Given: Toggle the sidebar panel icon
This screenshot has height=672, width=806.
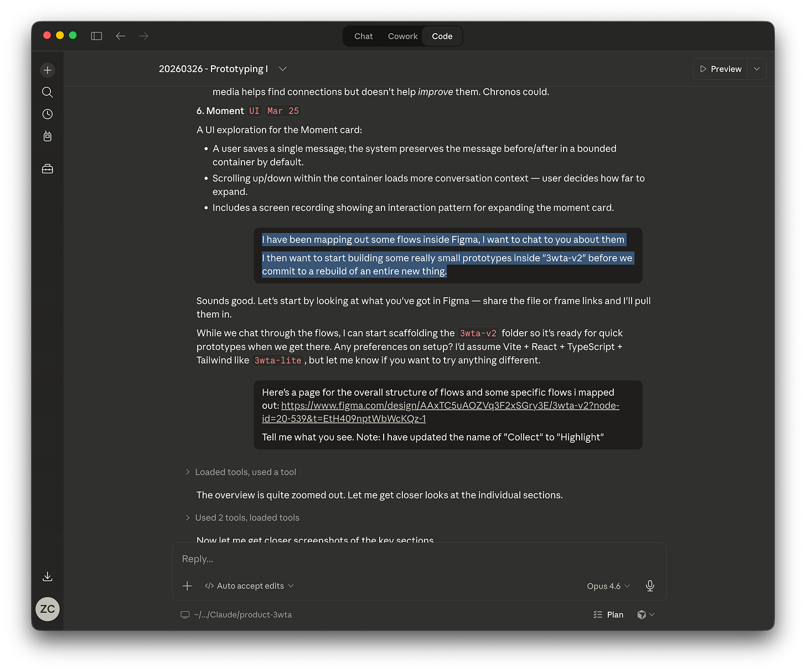Looking at the screenshot, I should [96, 36].
